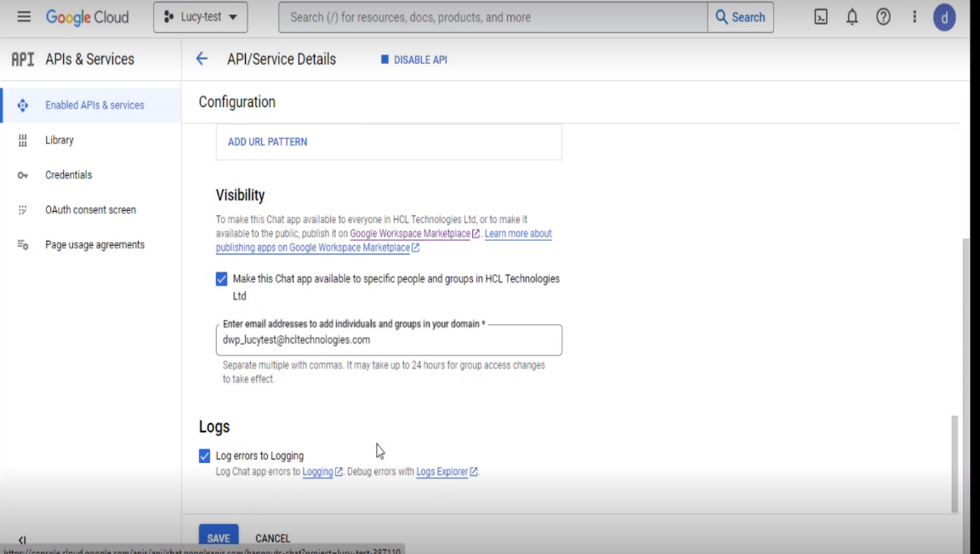The width and height of the screenshot is (980, 554).
Task: Open Learn more about publishing apps link
Action: coord(384,241)
